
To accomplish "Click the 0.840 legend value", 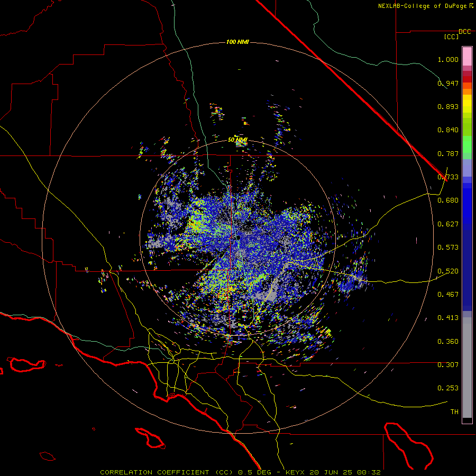I will click(448, 130).
